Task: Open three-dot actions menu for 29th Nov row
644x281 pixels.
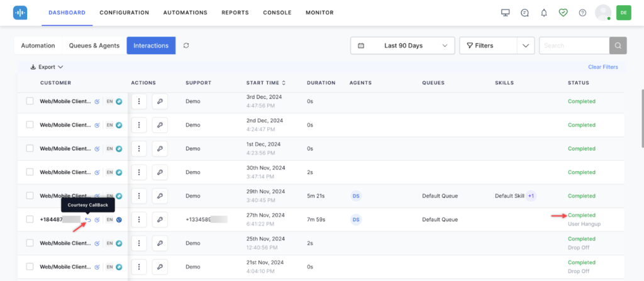Action: click(x=139, y=196)
